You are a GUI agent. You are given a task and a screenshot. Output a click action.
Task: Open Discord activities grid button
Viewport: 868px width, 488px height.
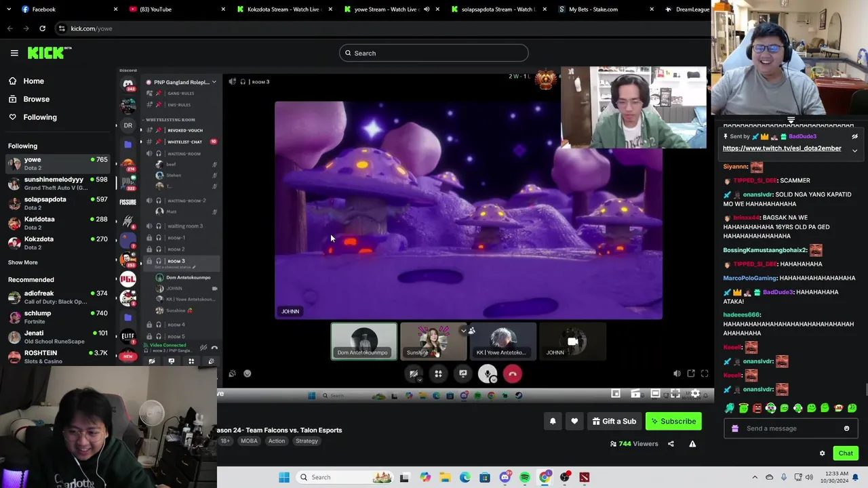coord(438,373)
